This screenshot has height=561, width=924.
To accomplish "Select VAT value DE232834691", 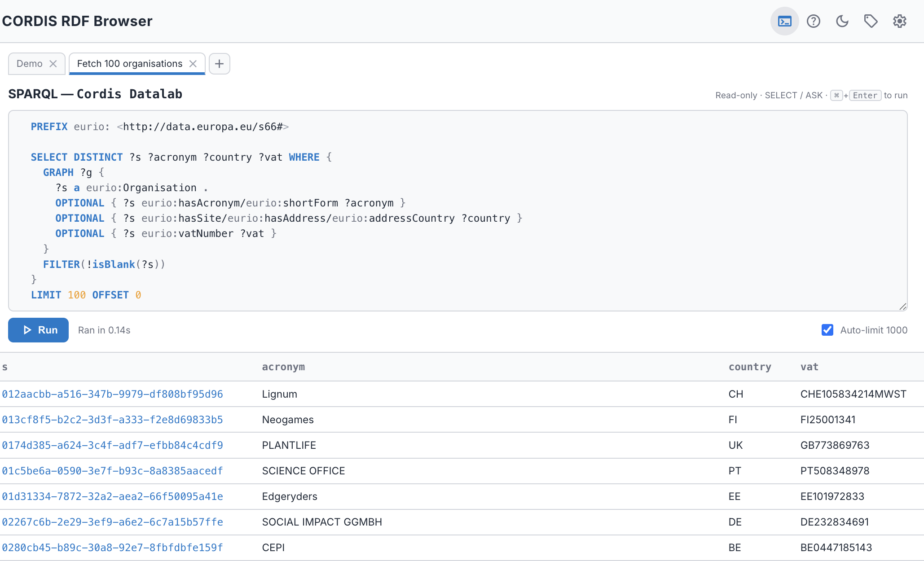I will tap(835, 522).
